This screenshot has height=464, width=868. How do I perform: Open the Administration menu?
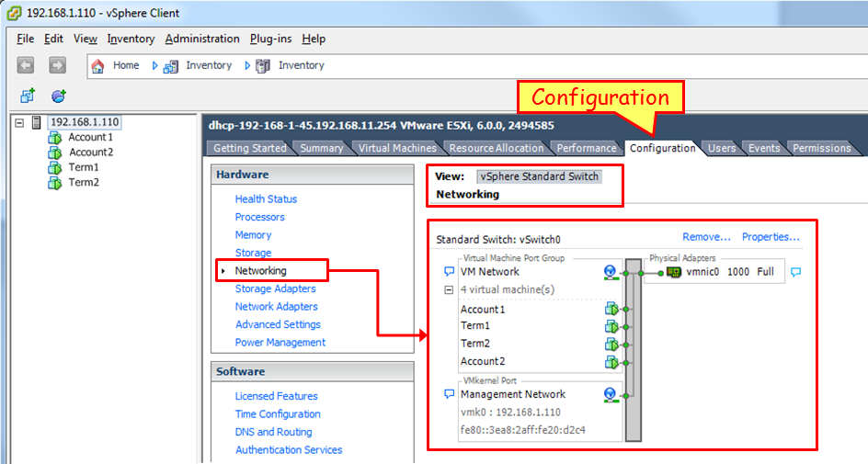click(x=202, y=39)
